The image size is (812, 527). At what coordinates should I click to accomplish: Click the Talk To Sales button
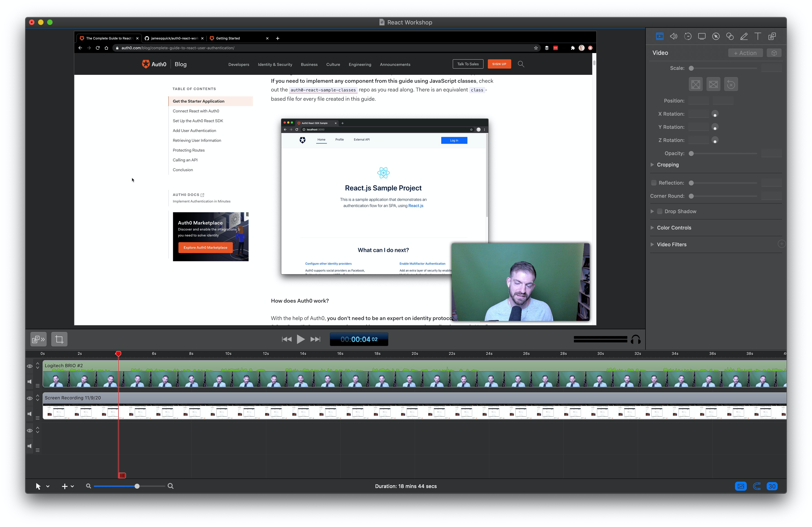click(x=468, y=64)
